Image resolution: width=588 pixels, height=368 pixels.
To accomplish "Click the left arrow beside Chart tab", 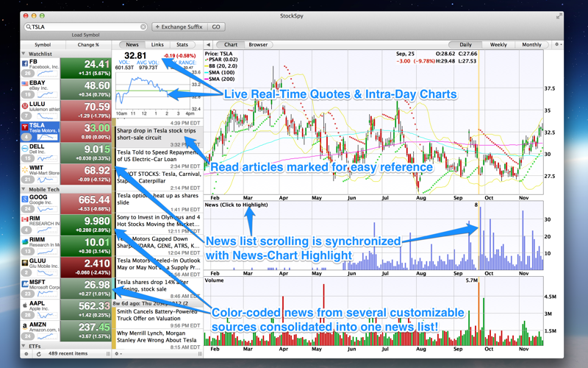I will (x=209, y=45).
